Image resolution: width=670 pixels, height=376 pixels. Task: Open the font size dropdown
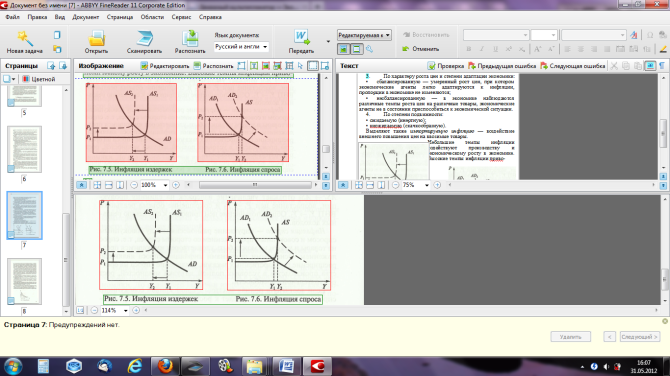click(x=544, y=35)
